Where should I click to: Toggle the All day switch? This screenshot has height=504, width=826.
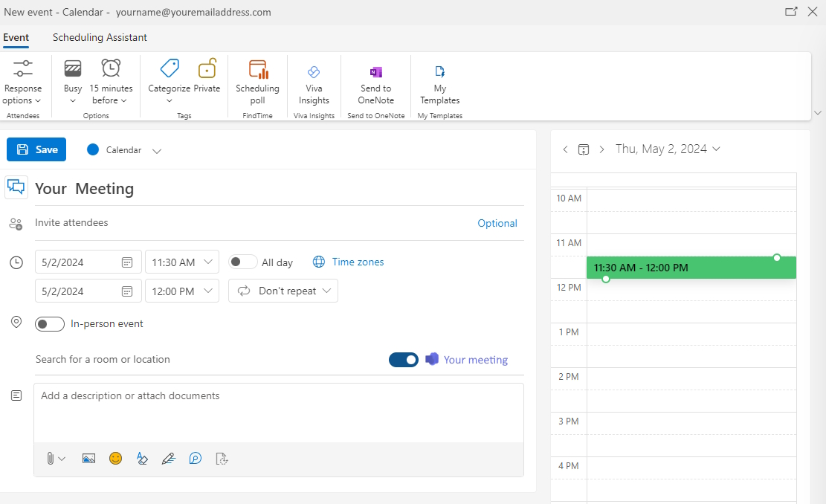point(241,262)
